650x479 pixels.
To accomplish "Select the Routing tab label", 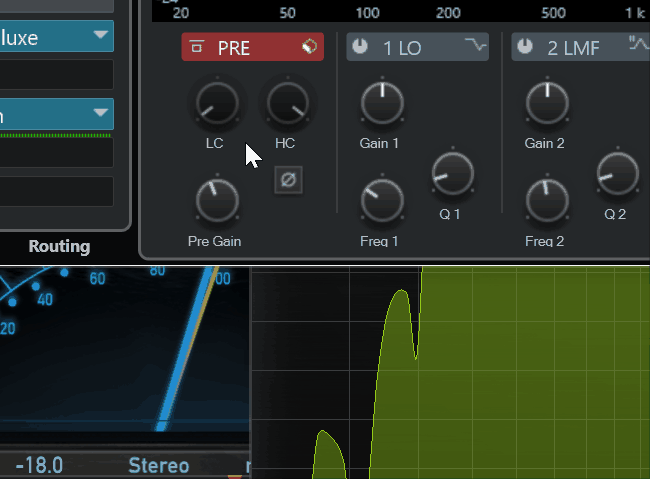I will 59,246.
